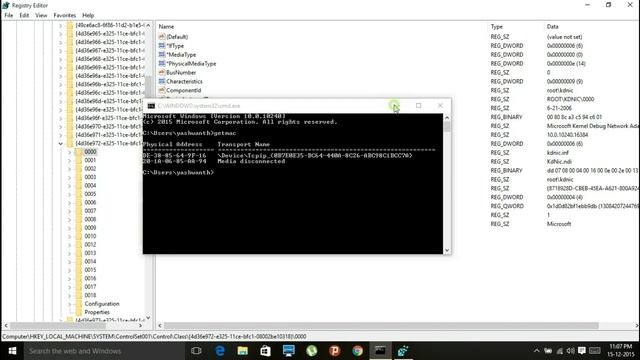Open the File menu

point(9,15)
